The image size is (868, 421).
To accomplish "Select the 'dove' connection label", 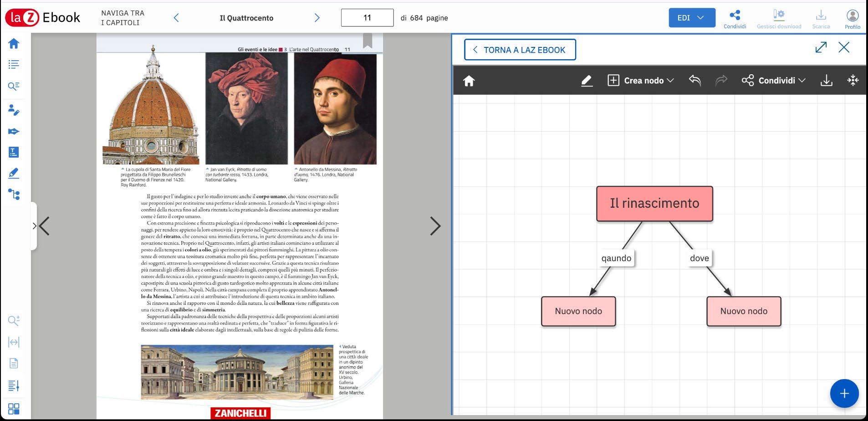I will (699, 258).
